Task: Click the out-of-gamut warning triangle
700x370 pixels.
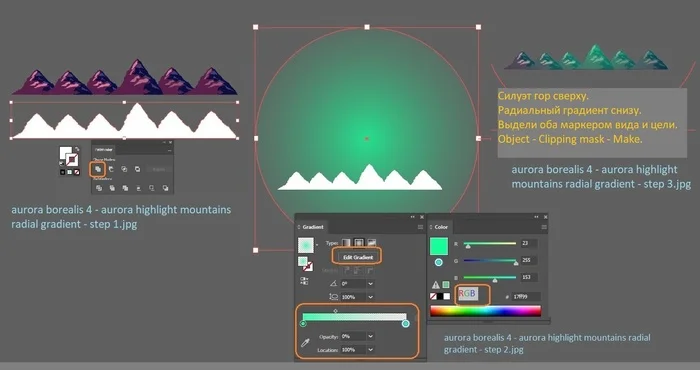Action: pyautogui.click(x=436, y=285)
